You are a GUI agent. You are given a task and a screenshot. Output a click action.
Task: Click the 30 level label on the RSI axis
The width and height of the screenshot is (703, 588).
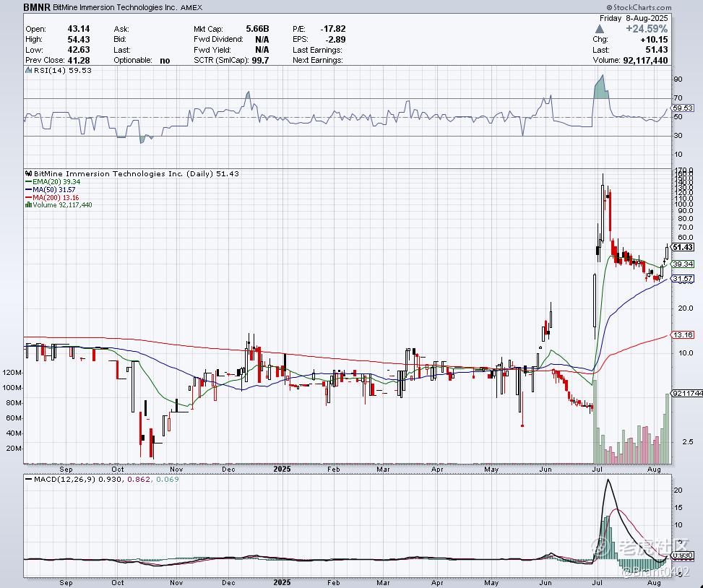pos(678,136)
